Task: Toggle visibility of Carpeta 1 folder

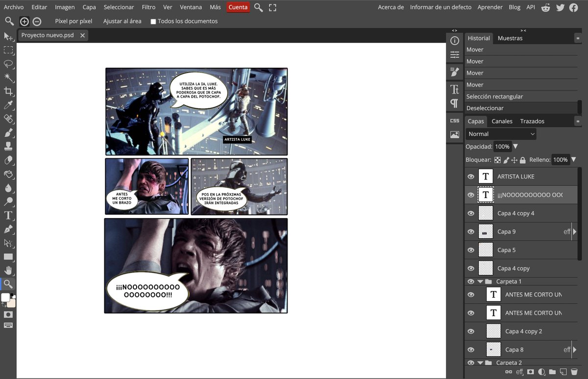Action: coord(471,281)
